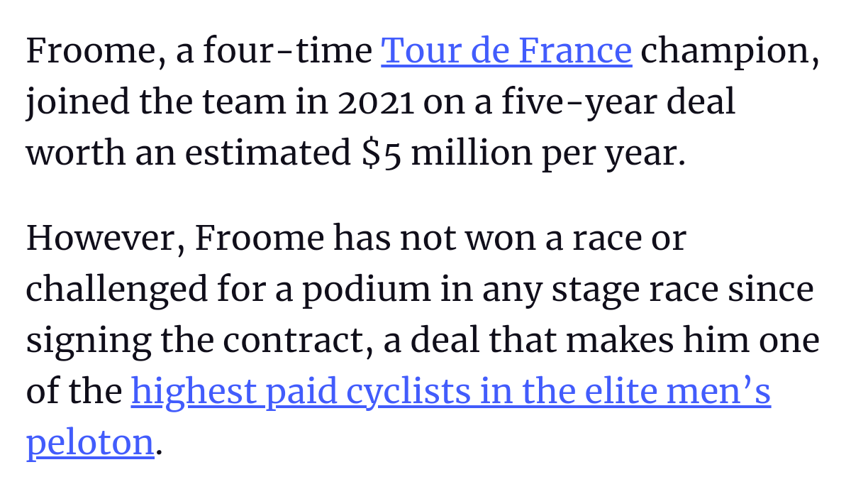Open the highest paid cyclists link
868x494 pixels.
click(450, 392)
